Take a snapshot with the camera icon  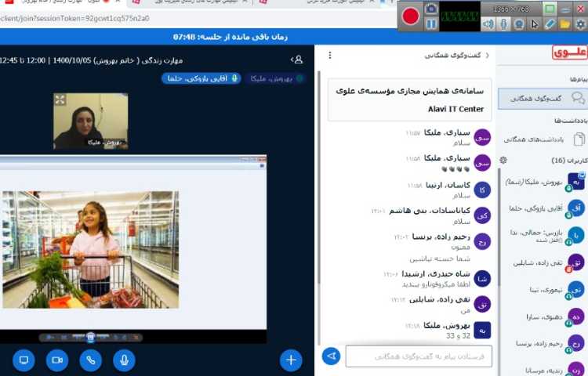tap(431, 9)
